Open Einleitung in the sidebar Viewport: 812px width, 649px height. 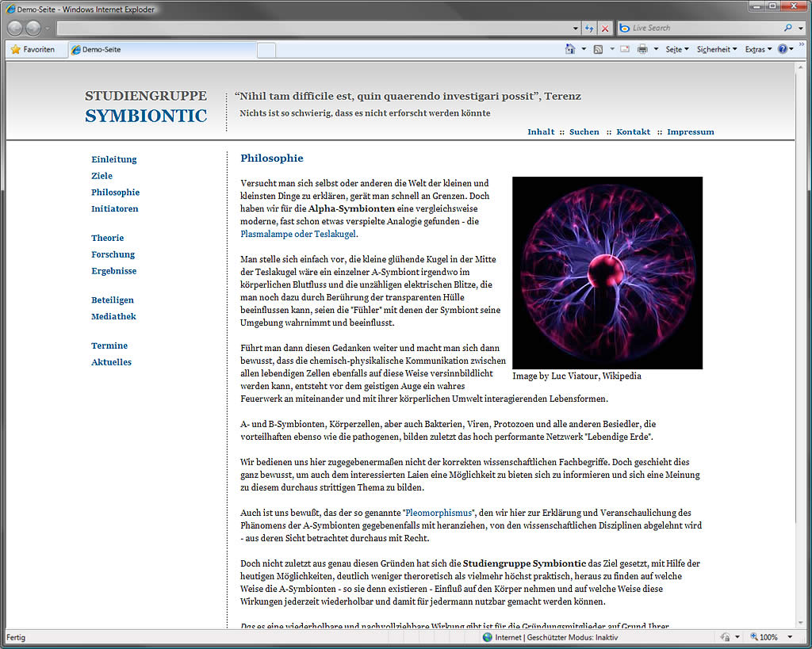pos(114,159)
